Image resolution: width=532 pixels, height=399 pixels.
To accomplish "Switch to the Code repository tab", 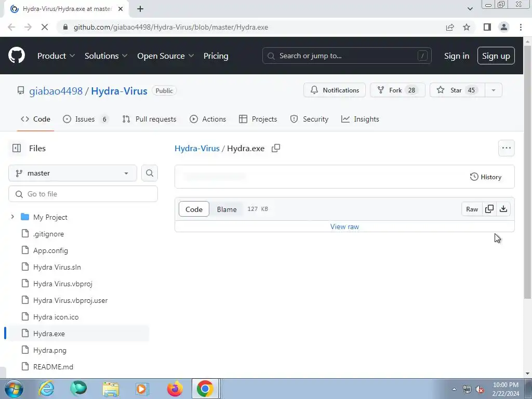I will [35, 119].
